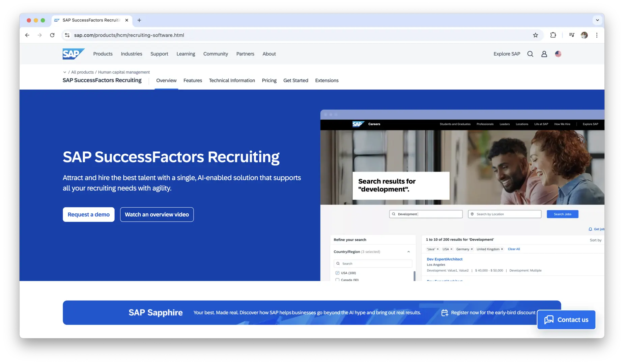Viewport: 624px width, 364px height.
Task: View site information icon in address bar
Action: tap(67, 35)
